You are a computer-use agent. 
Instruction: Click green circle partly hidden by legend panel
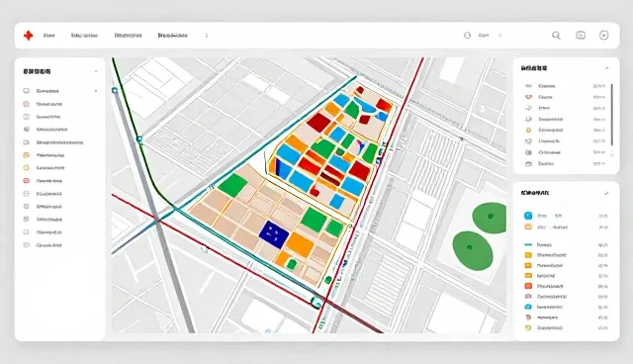491,218
